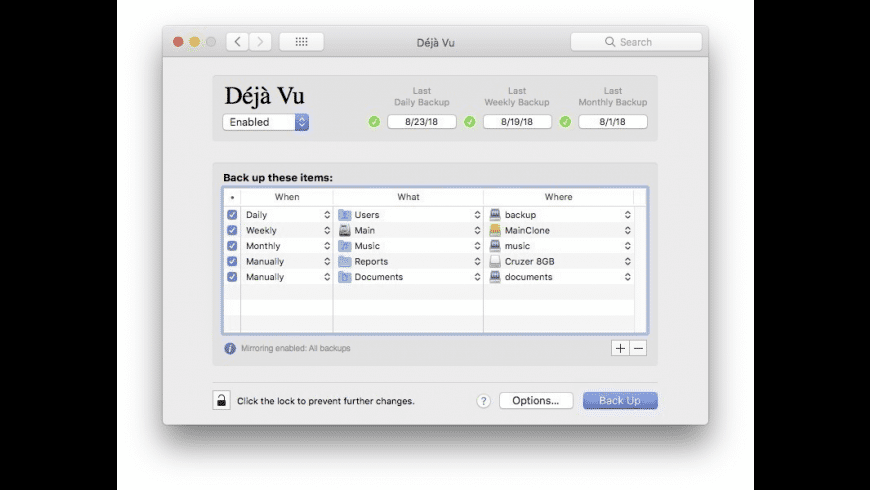The height and width of the screenshot is (490, 870).
Task: Change the Monthly schedule dropdown
Action: 287,246
